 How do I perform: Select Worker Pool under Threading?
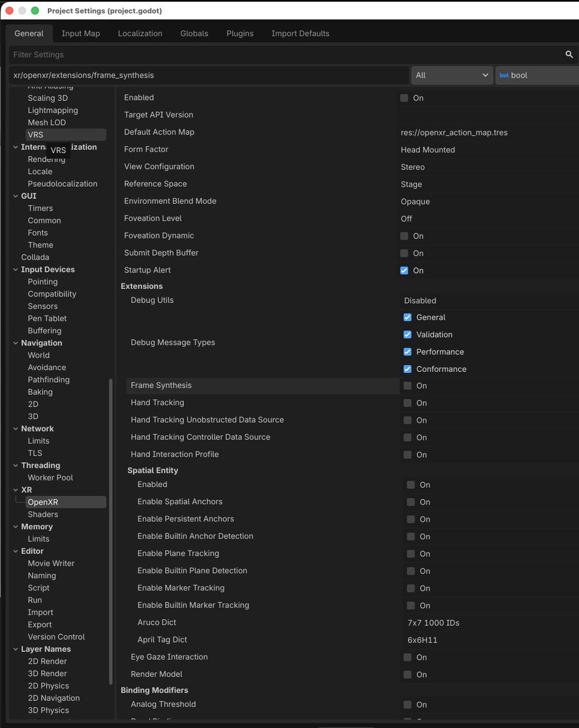pyautogui.click(x=50, y=477)
